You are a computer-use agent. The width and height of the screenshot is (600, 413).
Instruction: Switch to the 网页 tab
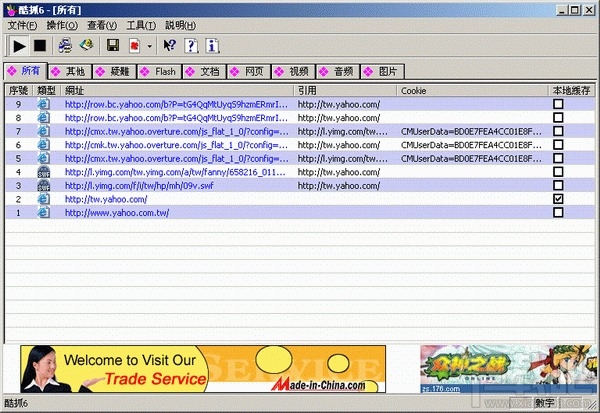coord(249,72)
